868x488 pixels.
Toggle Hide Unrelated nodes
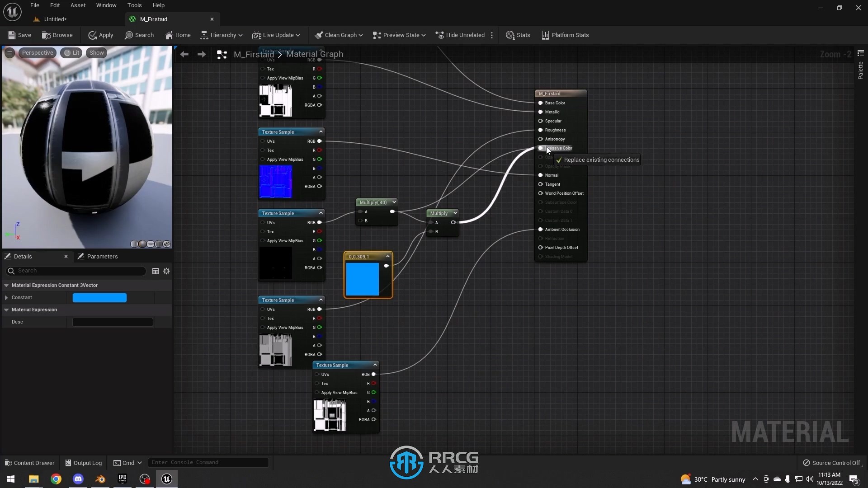[x=460, y=35]
